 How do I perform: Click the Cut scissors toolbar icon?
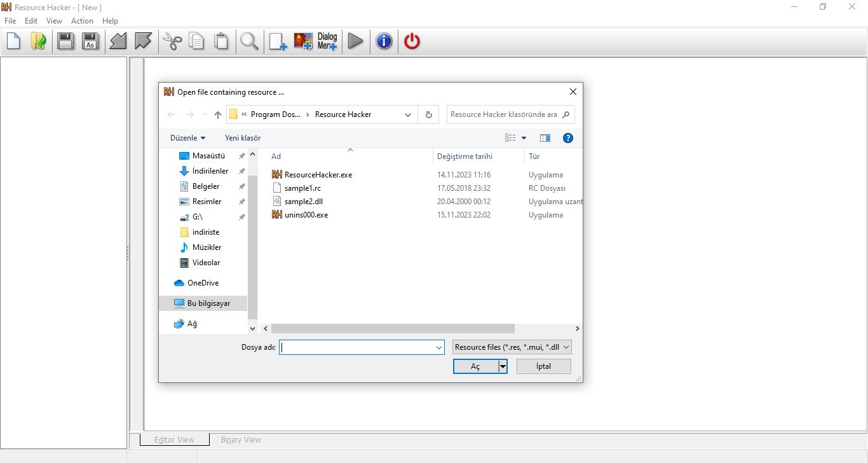pyautogui.click(x=172, y=42)
